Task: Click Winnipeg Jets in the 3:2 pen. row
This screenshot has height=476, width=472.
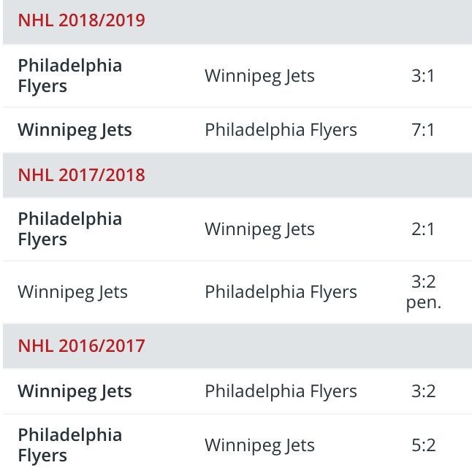Action: (72, 292)
